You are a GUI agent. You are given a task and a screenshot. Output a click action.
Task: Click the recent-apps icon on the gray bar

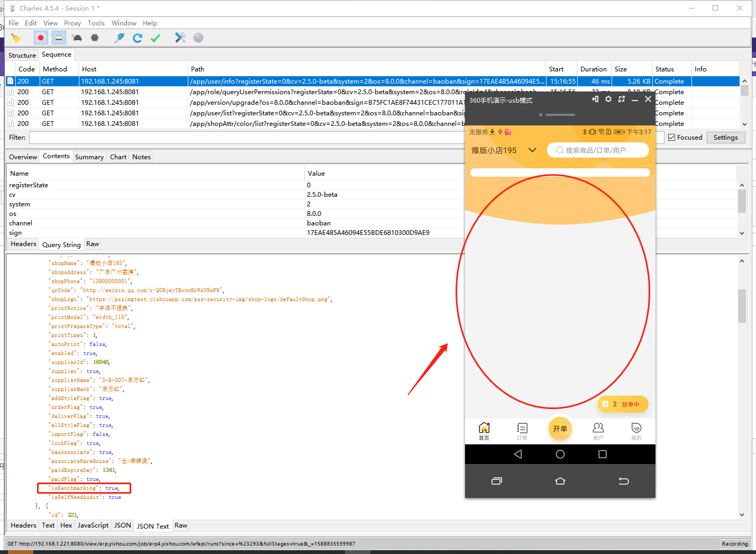tap(497, 481)
